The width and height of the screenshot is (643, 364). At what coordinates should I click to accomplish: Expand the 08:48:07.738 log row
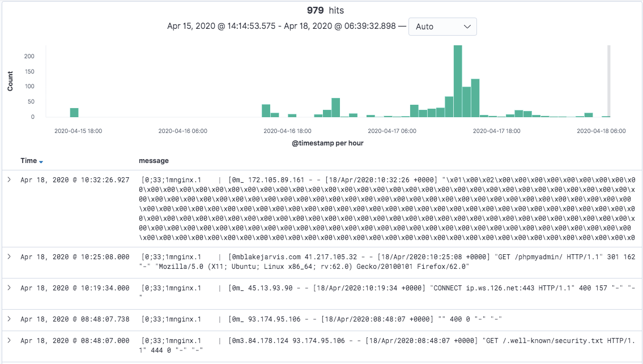(x=9, y=319)
